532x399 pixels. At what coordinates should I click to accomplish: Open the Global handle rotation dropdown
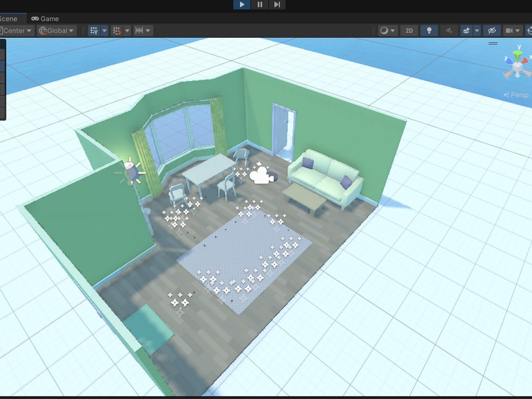tap(57, 31)
